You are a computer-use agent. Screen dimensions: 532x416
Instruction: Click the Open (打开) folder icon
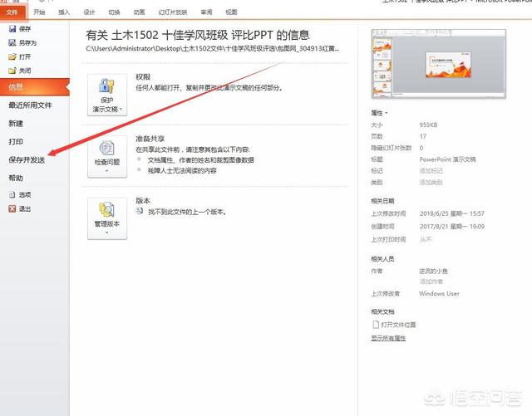pyautogui.click(x=12, y=56)
